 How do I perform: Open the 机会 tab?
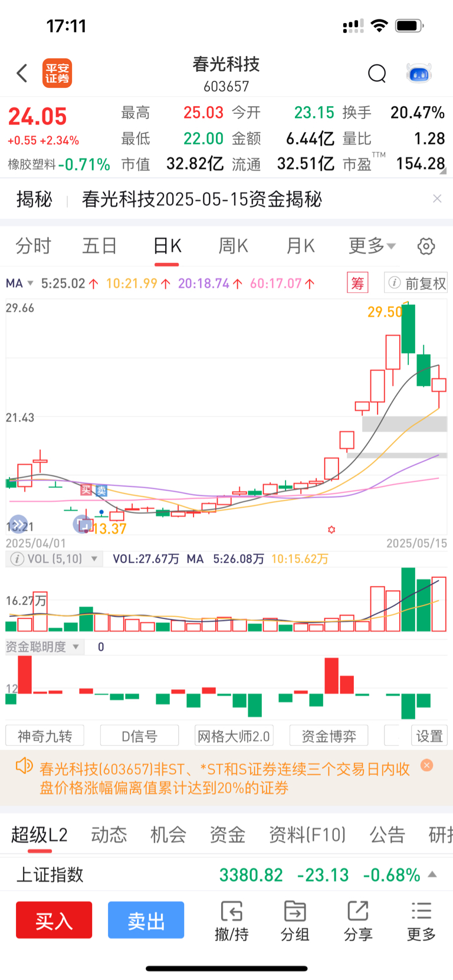point(168,834)
